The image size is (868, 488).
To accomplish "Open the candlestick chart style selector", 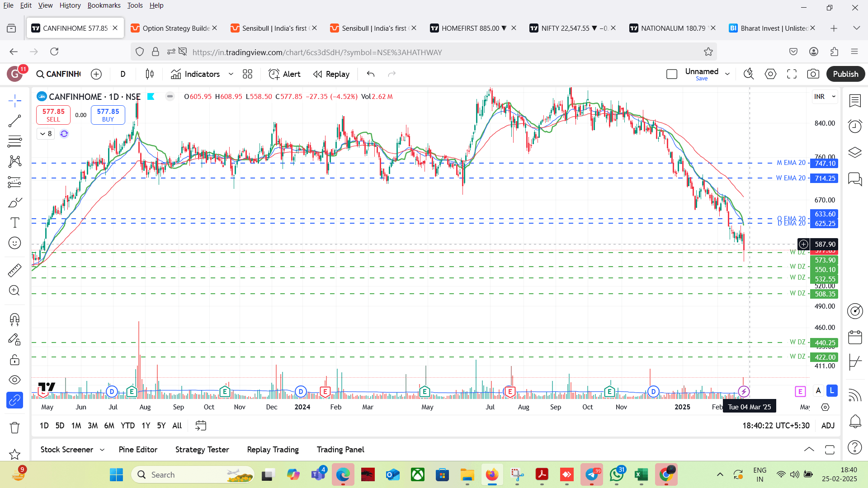I will pos(150,74).
